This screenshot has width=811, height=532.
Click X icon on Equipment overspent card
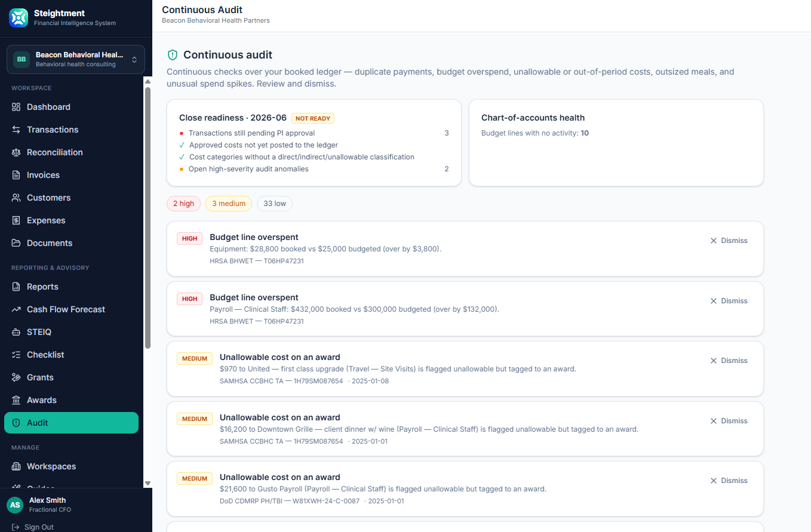coord(713,241)
